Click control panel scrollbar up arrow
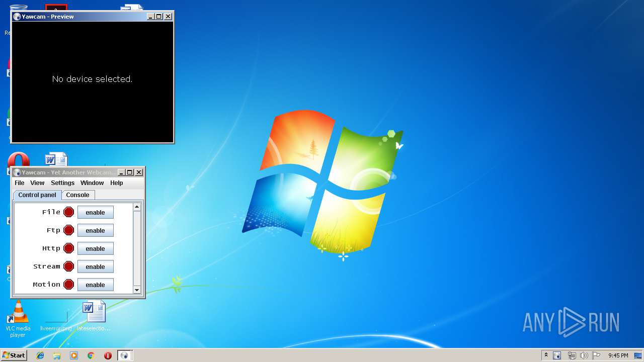The height and width of the screenshot is (362, 644). [x=137, y=207]
